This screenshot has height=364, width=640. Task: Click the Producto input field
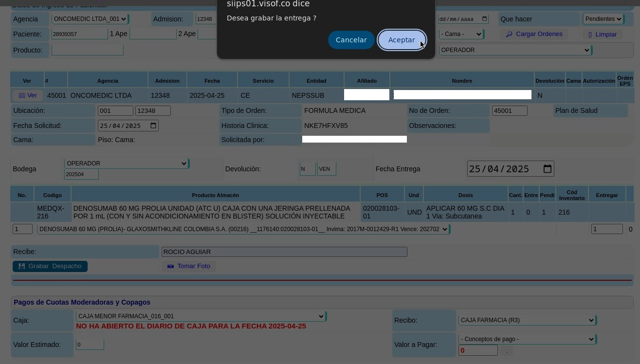[88, 50]
